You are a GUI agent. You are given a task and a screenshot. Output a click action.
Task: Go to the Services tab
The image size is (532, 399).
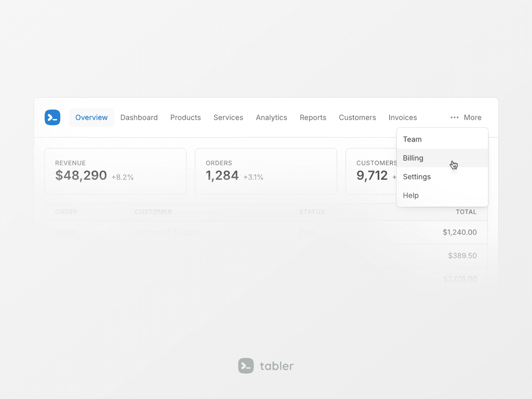click(x=229, y=117)
